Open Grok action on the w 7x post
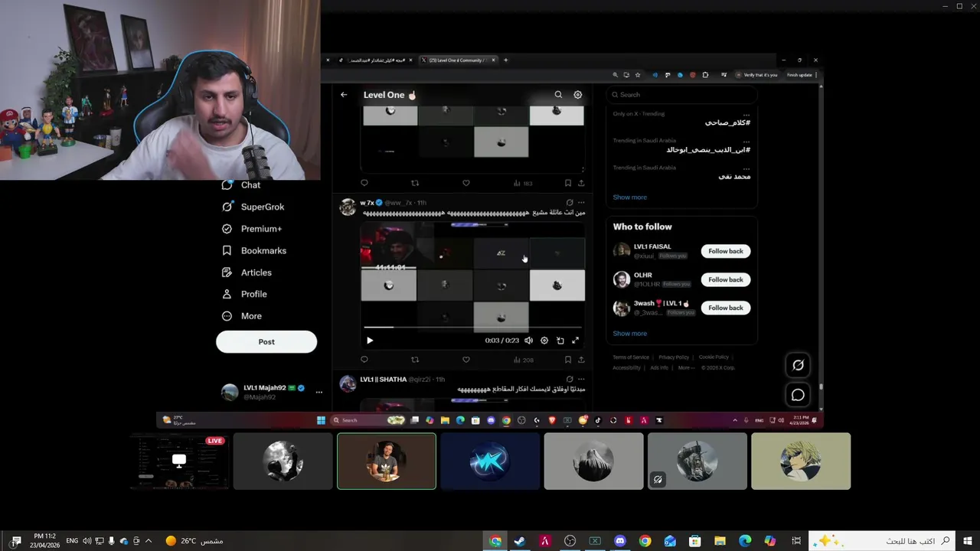 569,203
